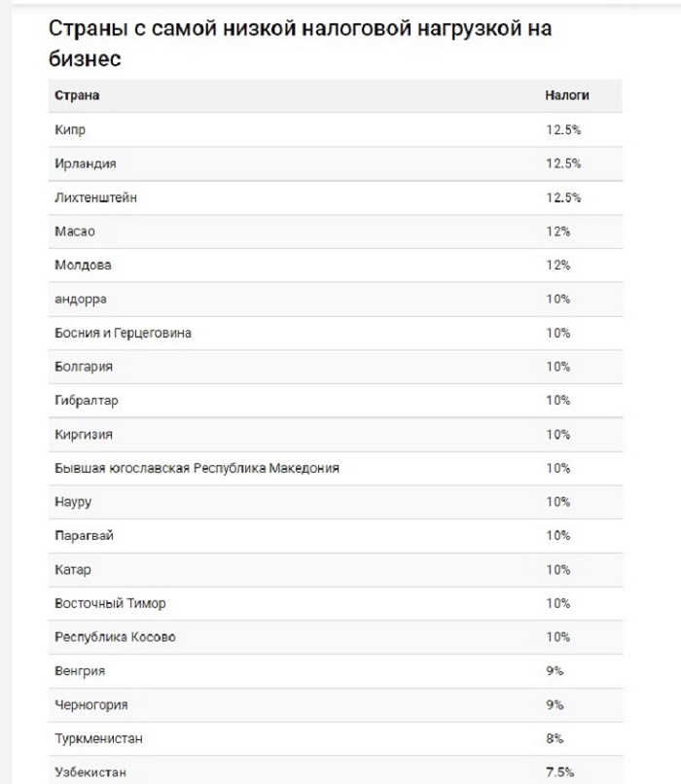Viewport: 681px width, 784px height.
Task: Select the 'Науру' row
Action: pyautogui.click(x=336, y=502)
